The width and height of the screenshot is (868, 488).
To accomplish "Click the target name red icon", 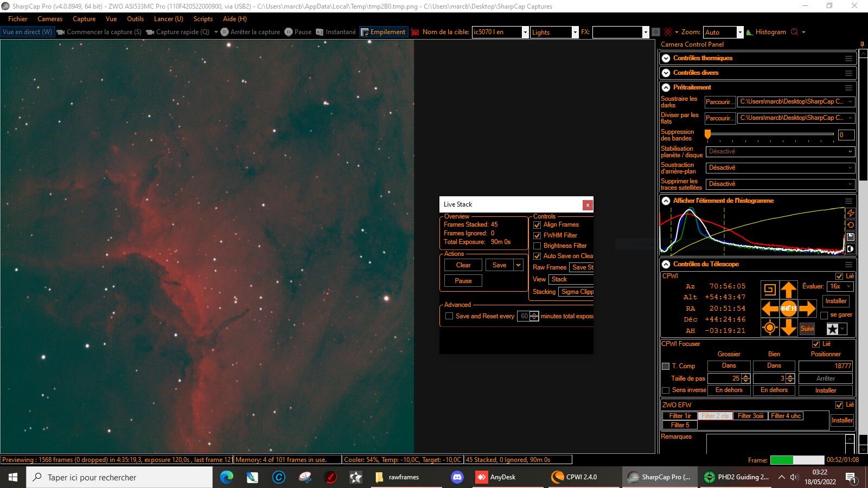I will pyautogui.click(x=416, y=32).
